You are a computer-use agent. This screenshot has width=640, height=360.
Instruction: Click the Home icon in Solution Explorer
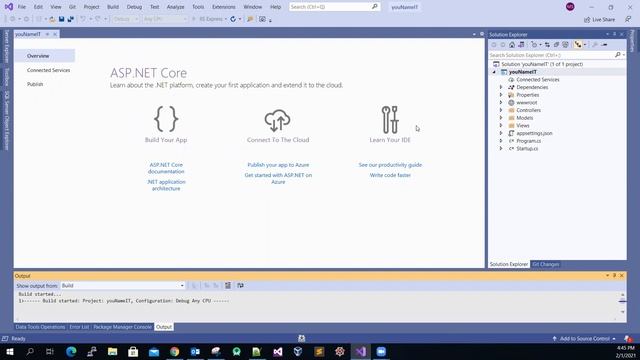(512, 44)
